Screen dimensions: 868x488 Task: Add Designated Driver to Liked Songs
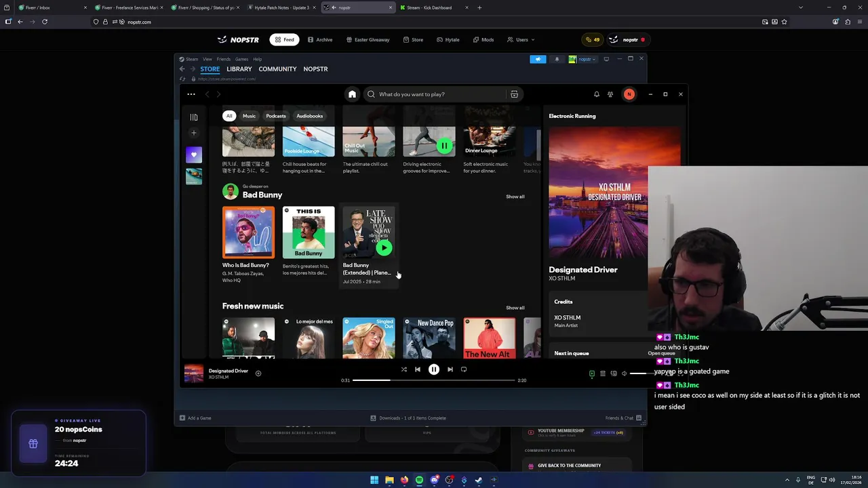click(258, 373)
